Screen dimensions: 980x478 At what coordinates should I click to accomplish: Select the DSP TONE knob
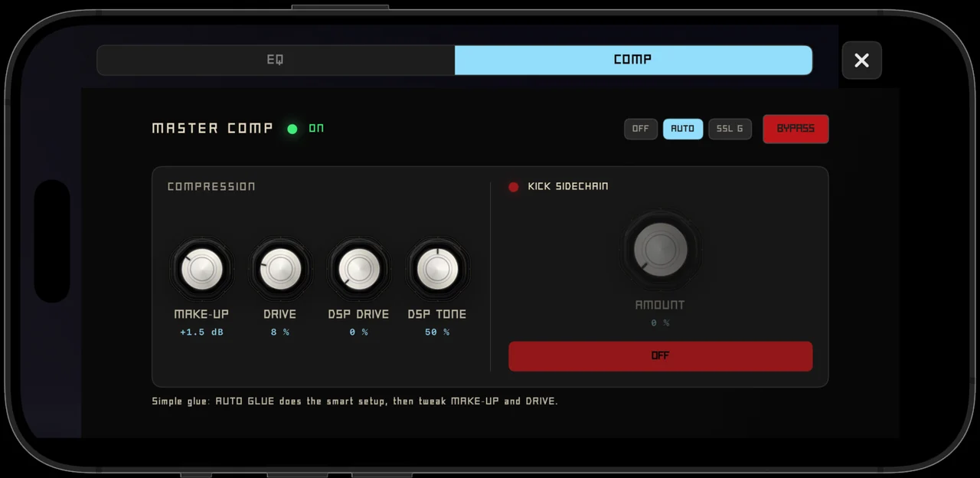coord(437,269)
